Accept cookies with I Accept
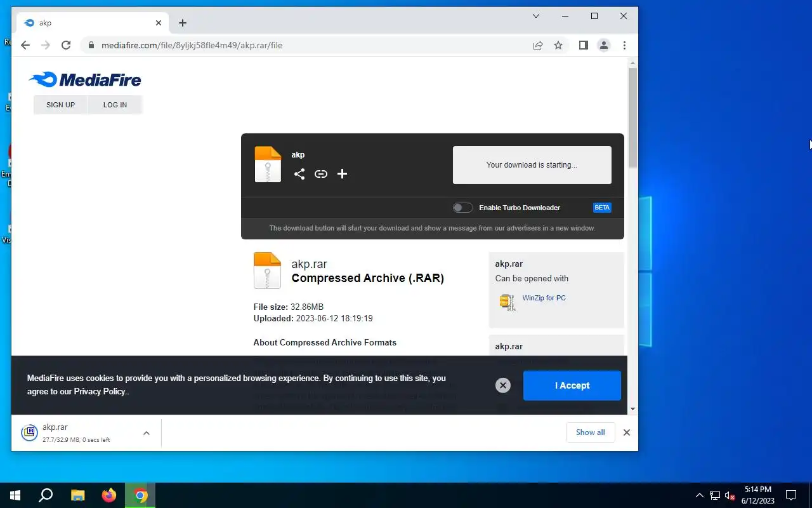Screen dimensions: 812x508 pyautogui.click(x=572, y=385)
